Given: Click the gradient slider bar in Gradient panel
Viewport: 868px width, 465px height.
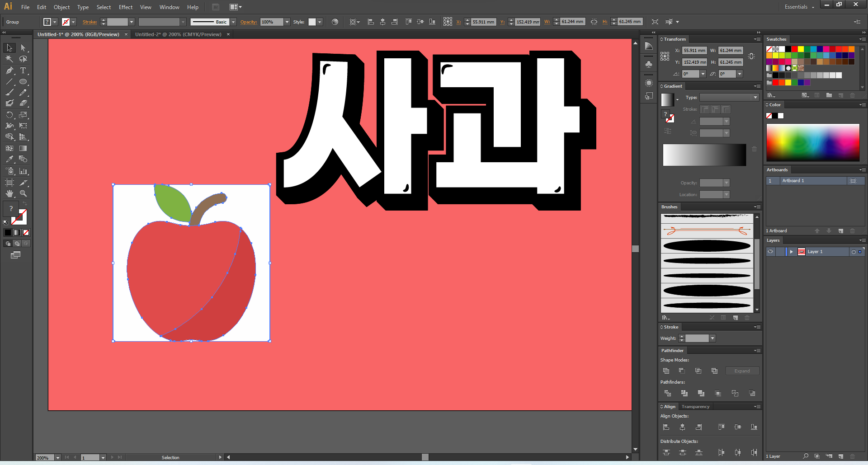Looking at the screenshot, I should pos(704,155).
